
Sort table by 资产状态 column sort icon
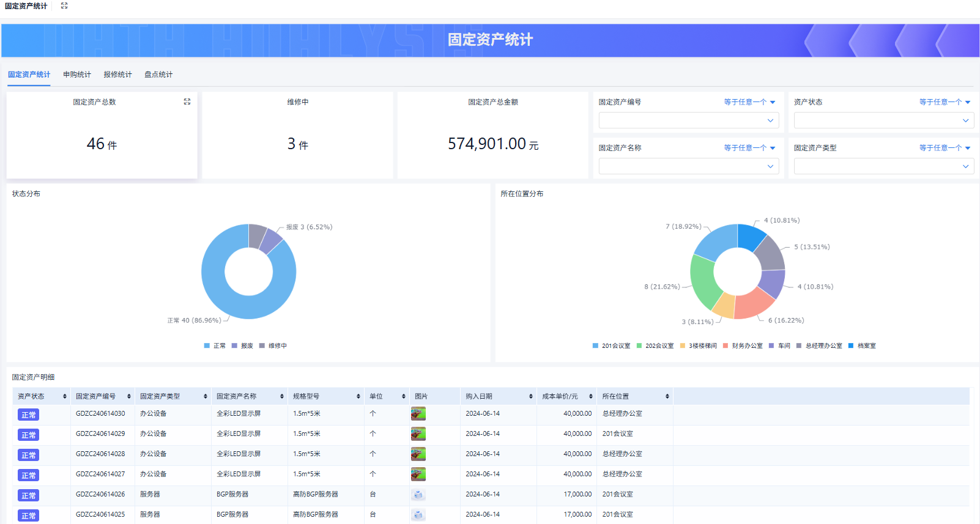coord(65,396)
